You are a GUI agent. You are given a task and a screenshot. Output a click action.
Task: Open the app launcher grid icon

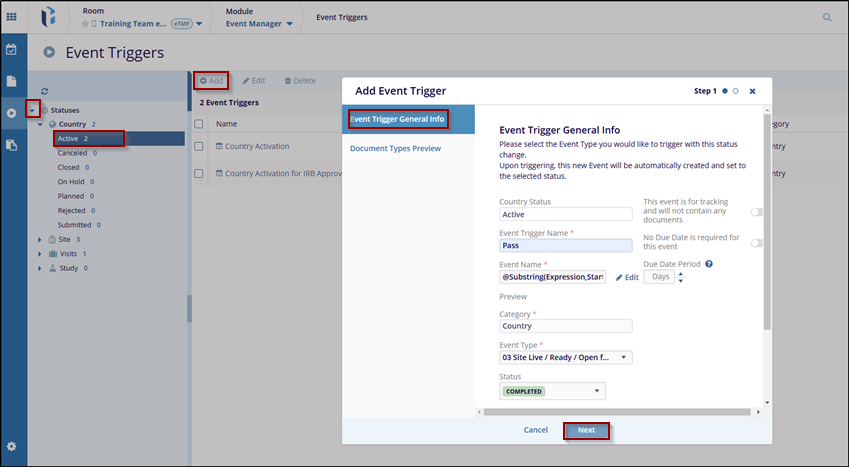[12, 17]
